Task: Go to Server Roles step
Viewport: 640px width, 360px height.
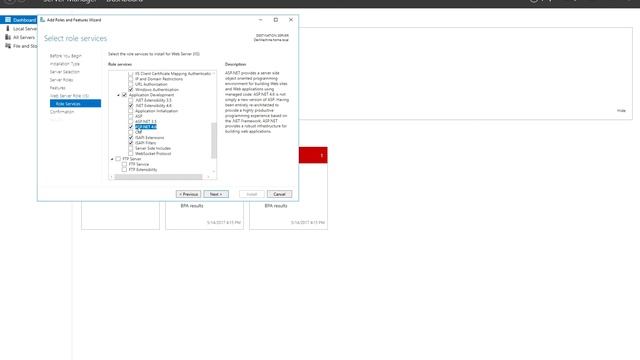Action: pyautogui.click(x=62, y=80)
